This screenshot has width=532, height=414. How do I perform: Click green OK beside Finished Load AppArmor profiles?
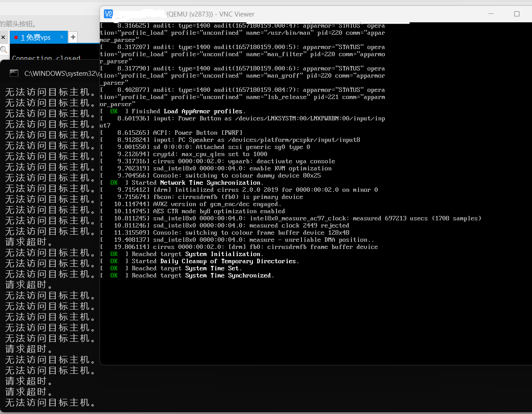coord(114,112)
